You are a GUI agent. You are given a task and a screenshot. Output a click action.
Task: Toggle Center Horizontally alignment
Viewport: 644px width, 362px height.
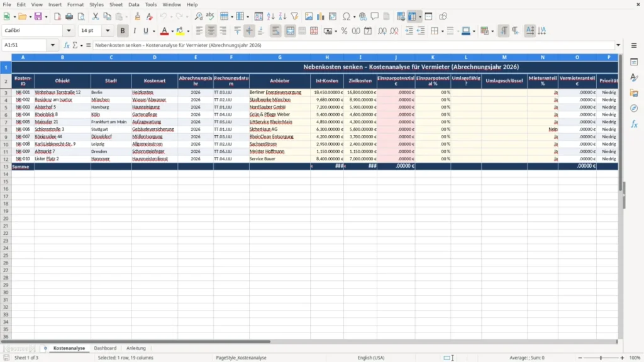click(211, 31)
